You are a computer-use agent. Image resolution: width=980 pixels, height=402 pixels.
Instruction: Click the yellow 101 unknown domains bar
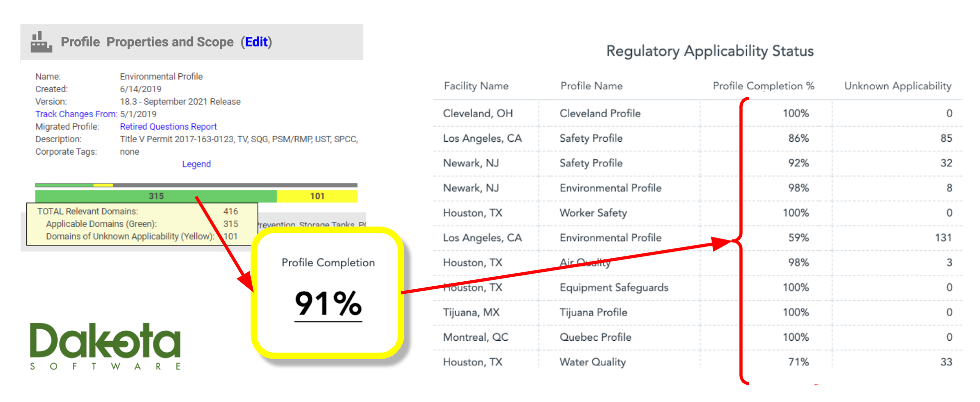click(x=317, y=196)
